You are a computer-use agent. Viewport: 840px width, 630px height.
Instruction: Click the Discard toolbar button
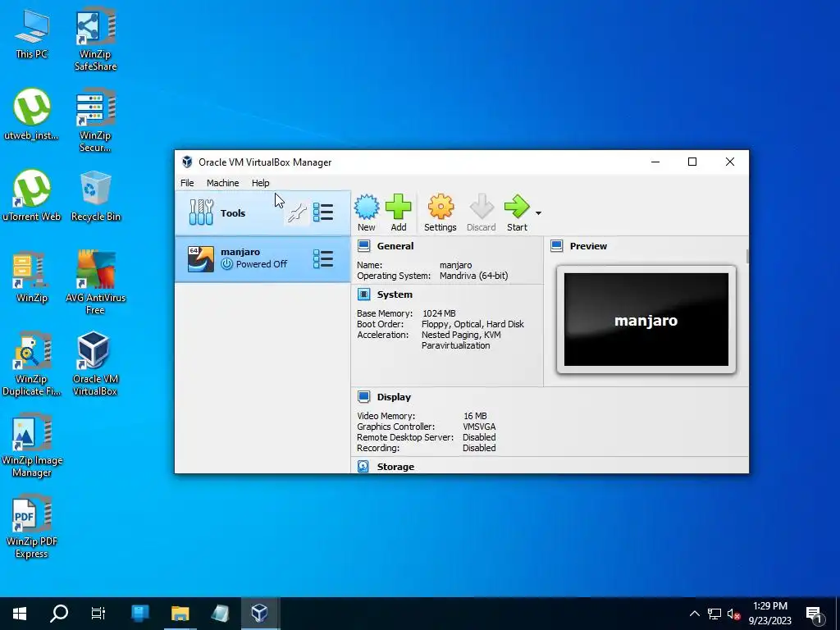tap(481, 212)
